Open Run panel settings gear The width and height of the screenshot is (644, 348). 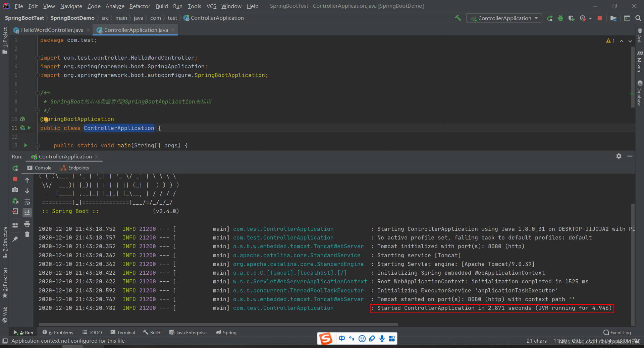click(619, 156)
